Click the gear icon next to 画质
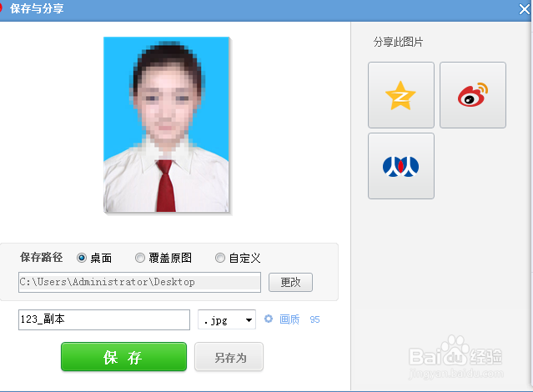 click(269, 319)
